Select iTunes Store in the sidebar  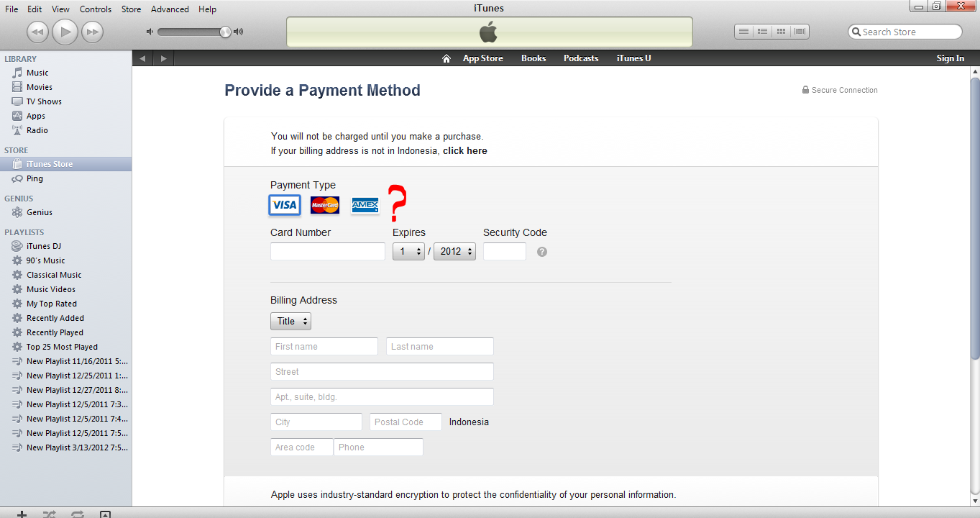[x=65, y=164]
